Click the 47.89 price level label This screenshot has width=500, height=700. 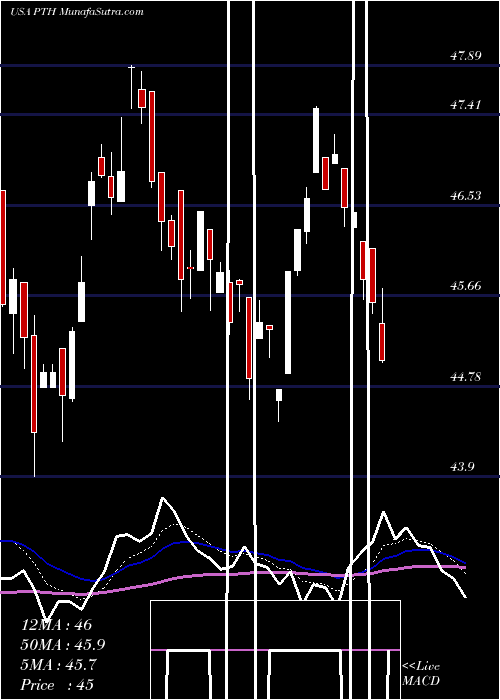pyautogui.click(x=465, y=56)
